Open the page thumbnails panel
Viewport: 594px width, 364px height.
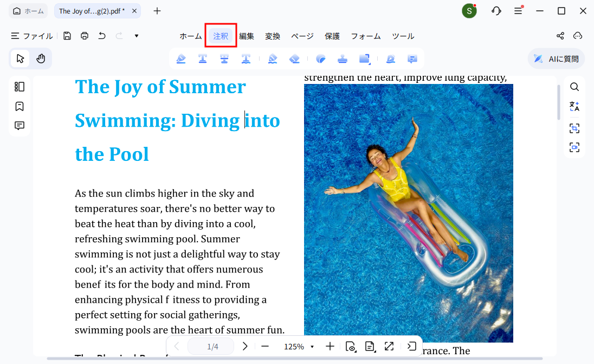[20, 87]
